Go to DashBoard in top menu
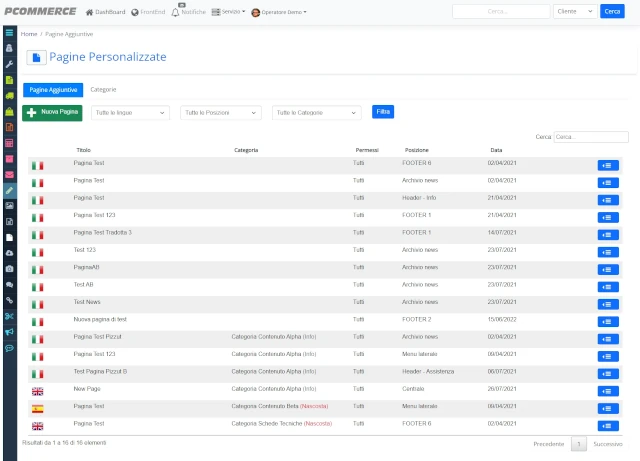Image resolution: width=640 pixels, height=461 pixels. 106,12
